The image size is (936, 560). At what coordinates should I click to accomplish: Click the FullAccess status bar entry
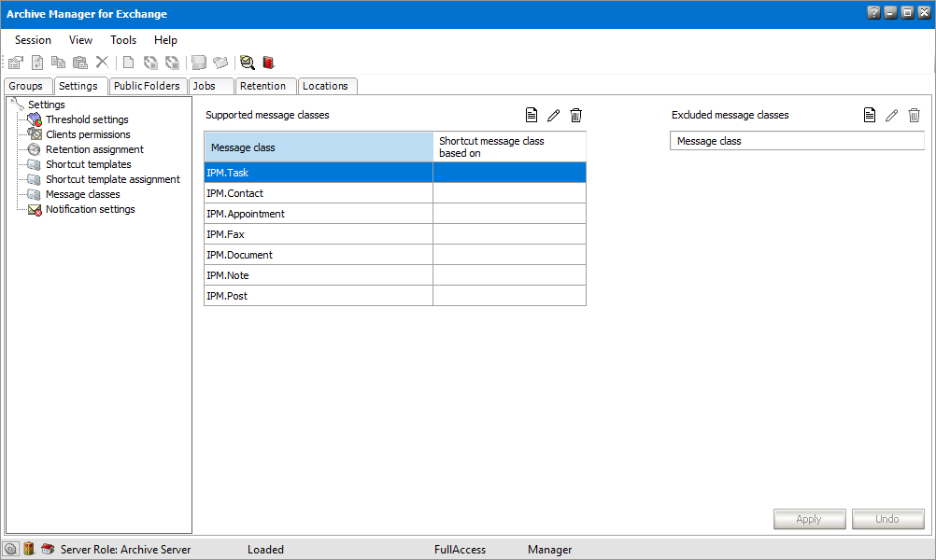click(x=460, y=549)
